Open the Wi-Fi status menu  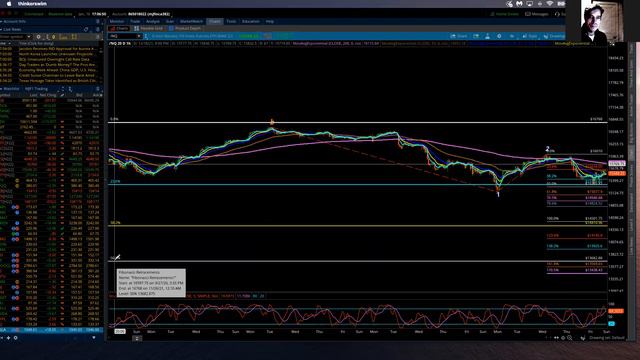[x=550, y=4]
